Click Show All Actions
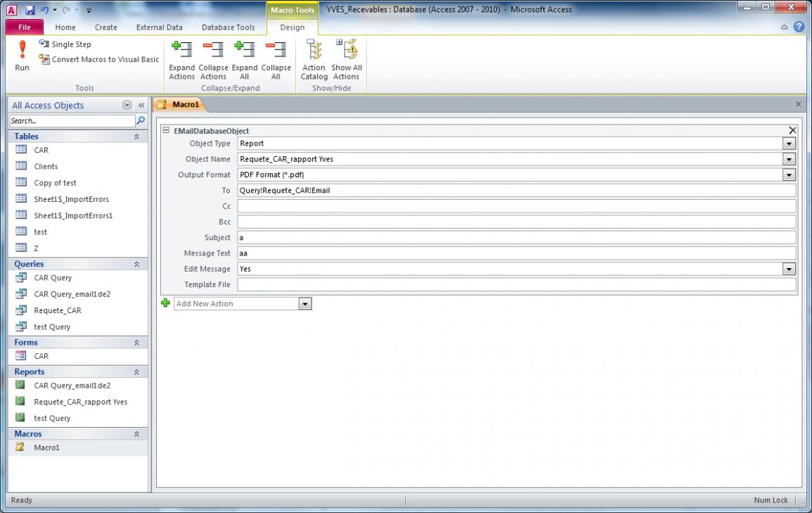812x513 pixels. [x=347, y=60]
